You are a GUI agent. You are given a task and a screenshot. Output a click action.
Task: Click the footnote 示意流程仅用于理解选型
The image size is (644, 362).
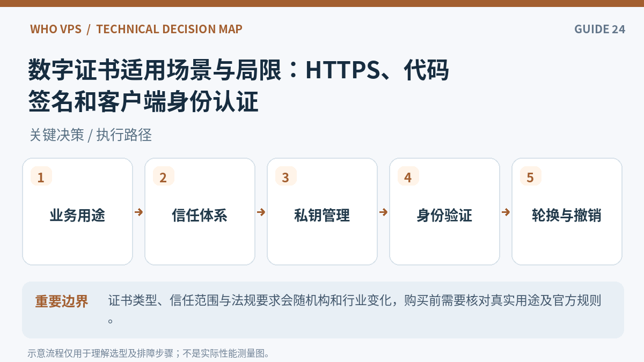pos(149,353)
